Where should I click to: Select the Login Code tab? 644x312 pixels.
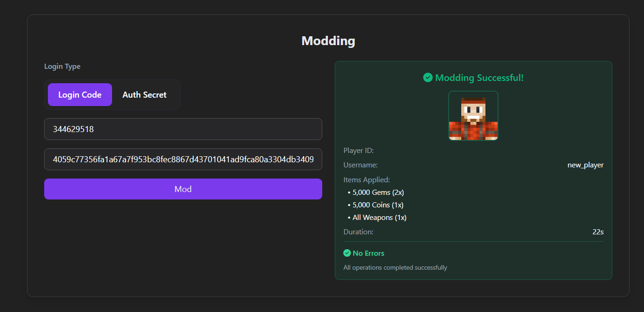pyautogui.click(x=80, y=94)
